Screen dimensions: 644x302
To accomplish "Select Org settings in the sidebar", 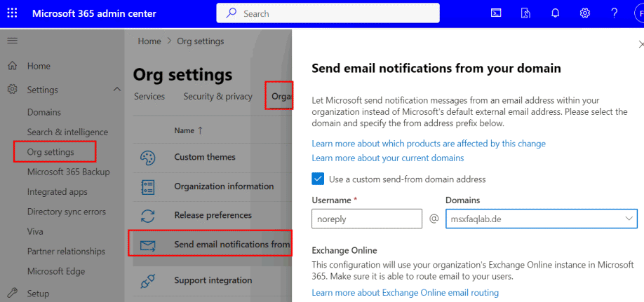I will (x=51, y=152).
